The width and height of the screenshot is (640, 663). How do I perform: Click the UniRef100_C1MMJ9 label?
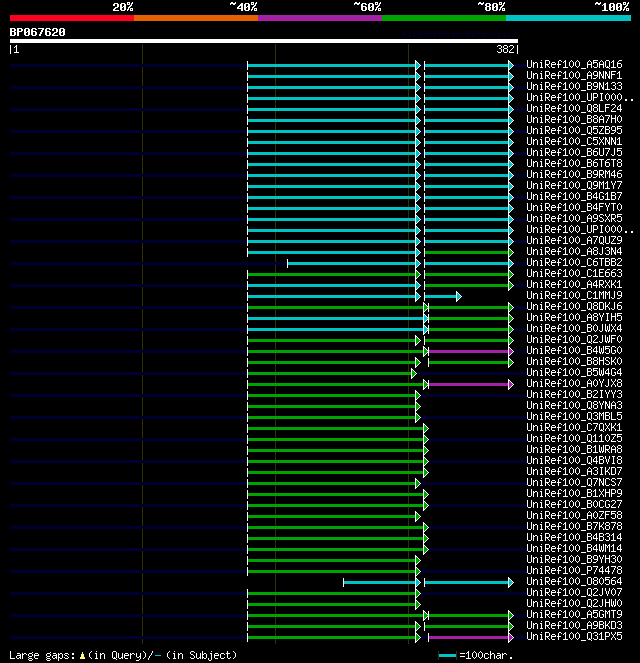point(574,295)
